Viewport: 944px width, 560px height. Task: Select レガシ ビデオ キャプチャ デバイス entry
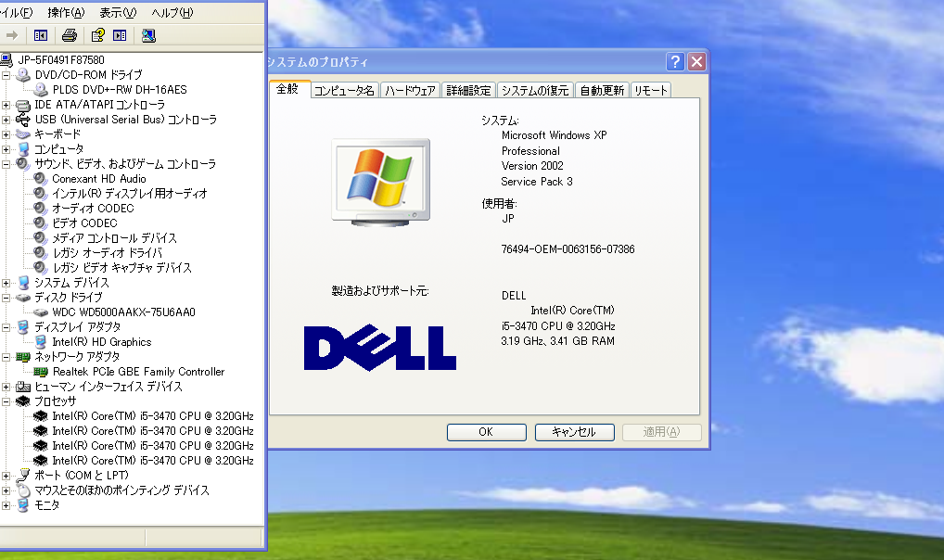pos(122,268)
